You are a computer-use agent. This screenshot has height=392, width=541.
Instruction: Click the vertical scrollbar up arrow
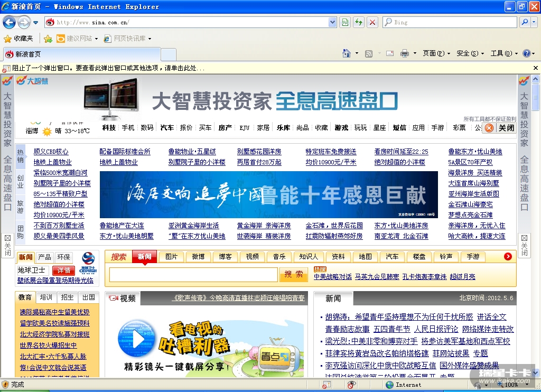coord(535,79)
